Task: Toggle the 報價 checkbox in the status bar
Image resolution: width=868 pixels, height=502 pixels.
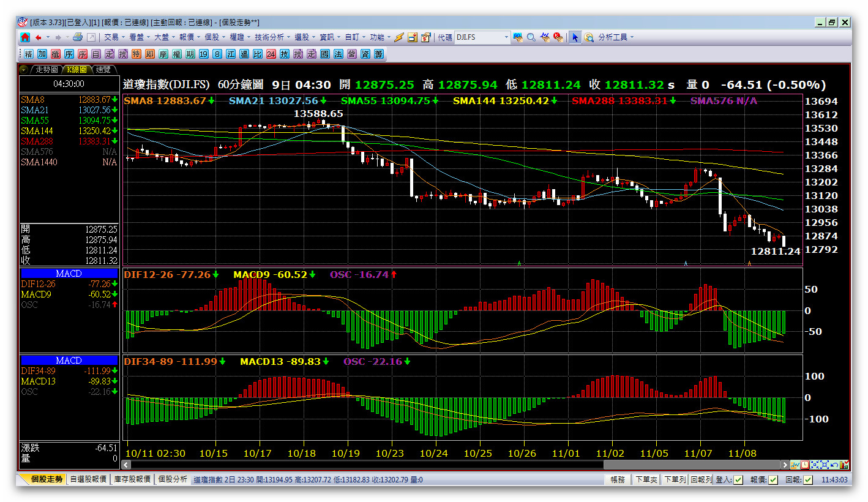Action: [773, 479]
